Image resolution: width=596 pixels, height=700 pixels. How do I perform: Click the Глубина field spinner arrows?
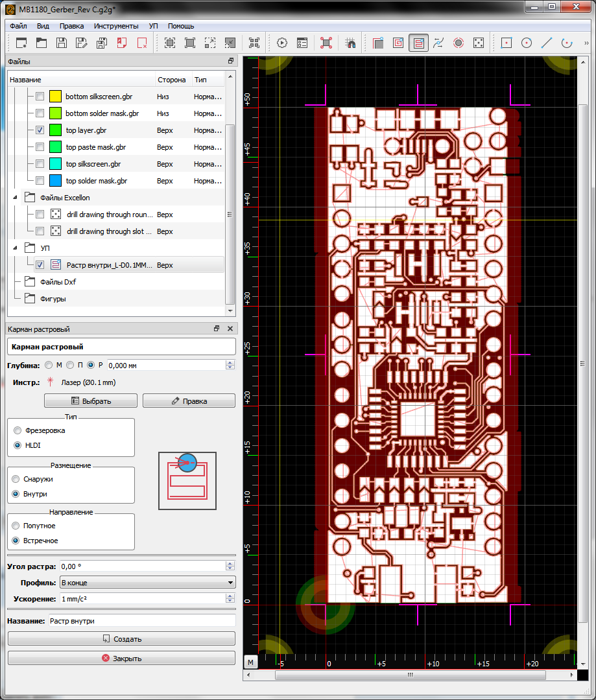[x=230, y=365]
